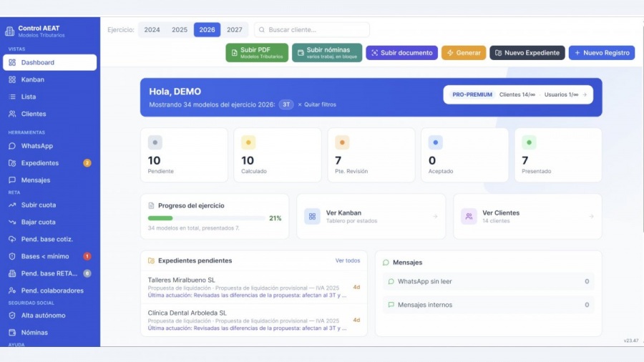
Task: Click the red Bases < mínimo badge
Action: [x=87, y=256]
